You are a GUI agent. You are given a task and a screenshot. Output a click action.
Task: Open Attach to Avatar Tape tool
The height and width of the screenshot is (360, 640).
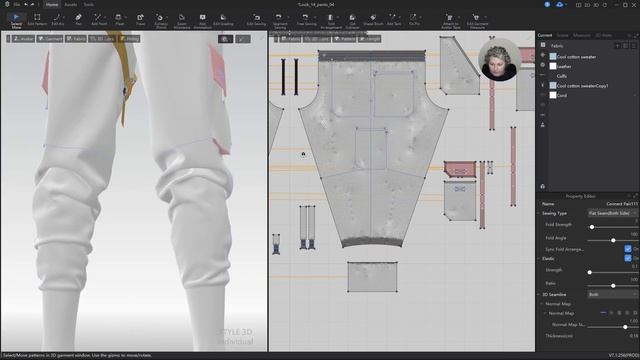[x=450, y=20]
